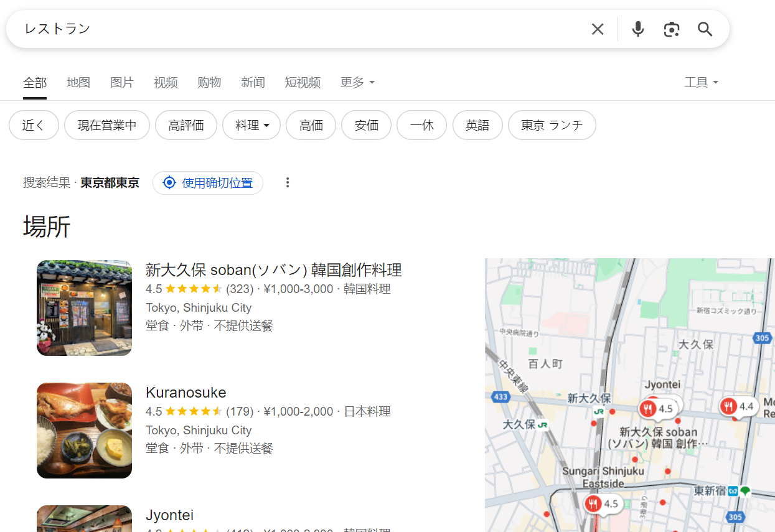The height and width of the screenshot is (532, 775).
Task: Click the 大久保 JR station icon
Action: pos(543,425)
